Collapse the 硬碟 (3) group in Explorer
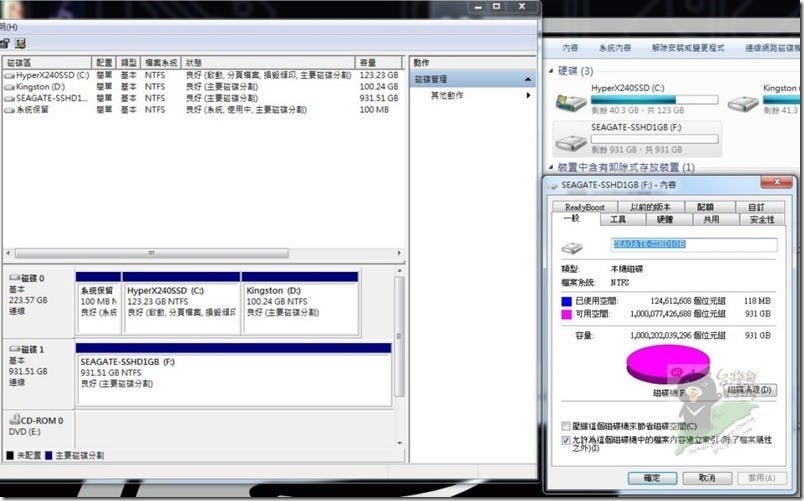The width and height of the screenshot is (804, 501). click(551, 71)
